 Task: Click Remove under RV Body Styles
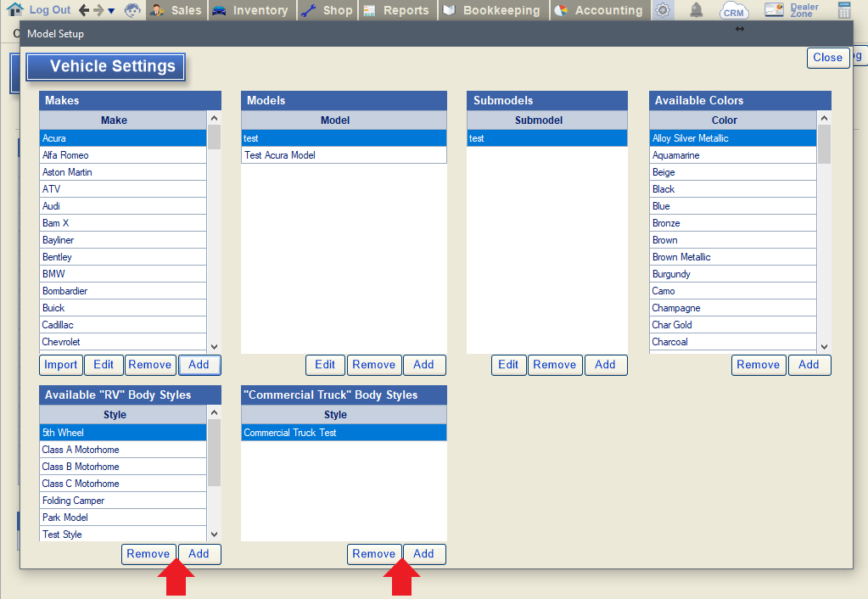(x=148, y=554)
